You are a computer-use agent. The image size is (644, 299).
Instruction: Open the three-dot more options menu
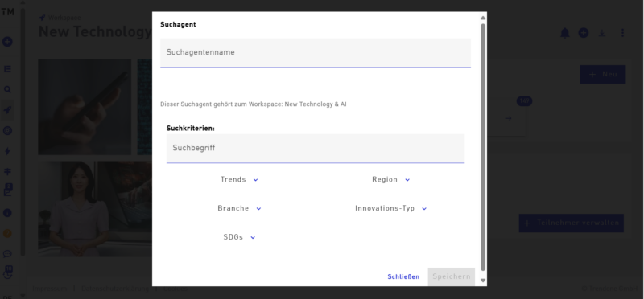[622, 33]
